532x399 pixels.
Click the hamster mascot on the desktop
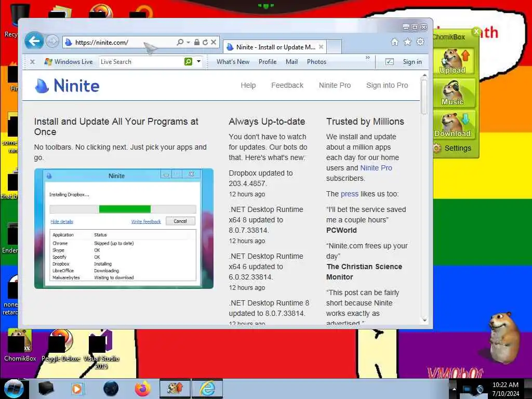(x=504, y=338)
